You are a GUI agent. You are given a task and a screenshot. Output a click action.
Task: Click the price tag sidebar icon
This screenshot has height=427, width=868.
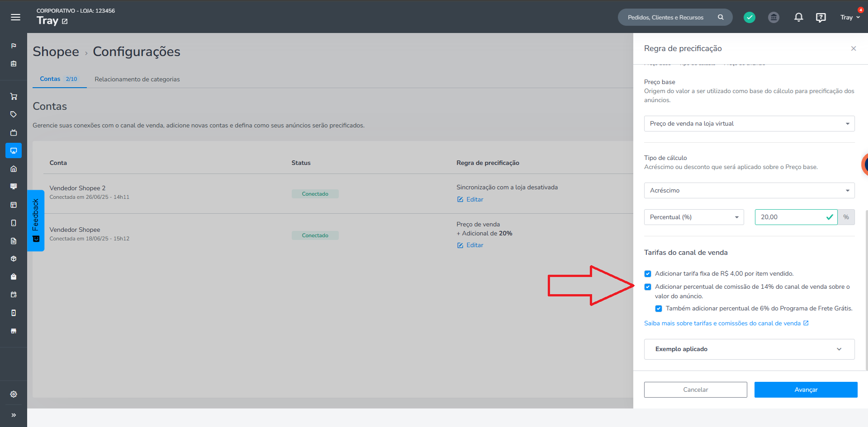coord(14,114)
